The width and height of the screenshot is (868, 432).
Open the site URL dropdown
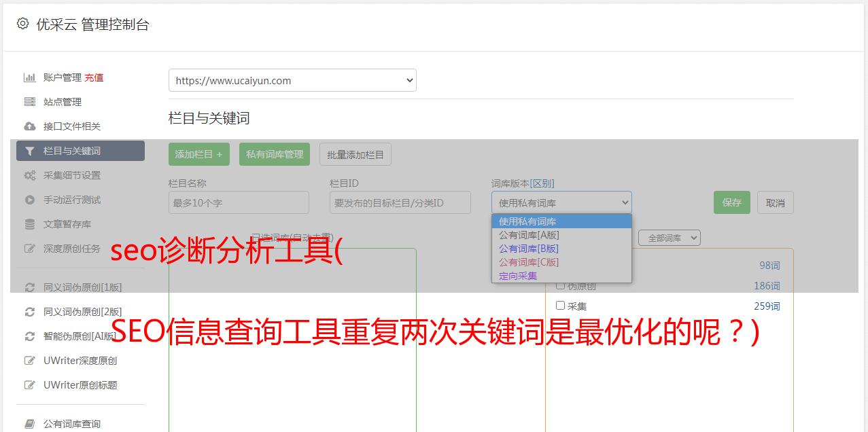(292, 80)
